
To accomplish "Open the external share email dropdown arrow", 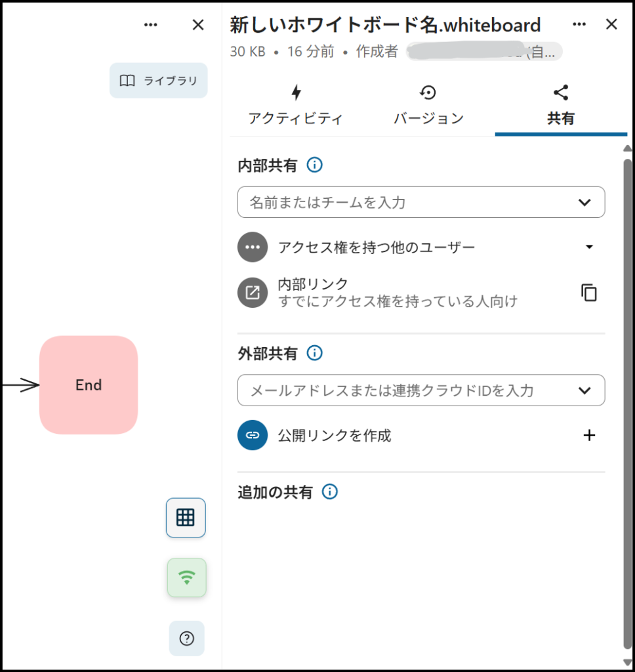I will pyautogui.click(x=584, y=390).
